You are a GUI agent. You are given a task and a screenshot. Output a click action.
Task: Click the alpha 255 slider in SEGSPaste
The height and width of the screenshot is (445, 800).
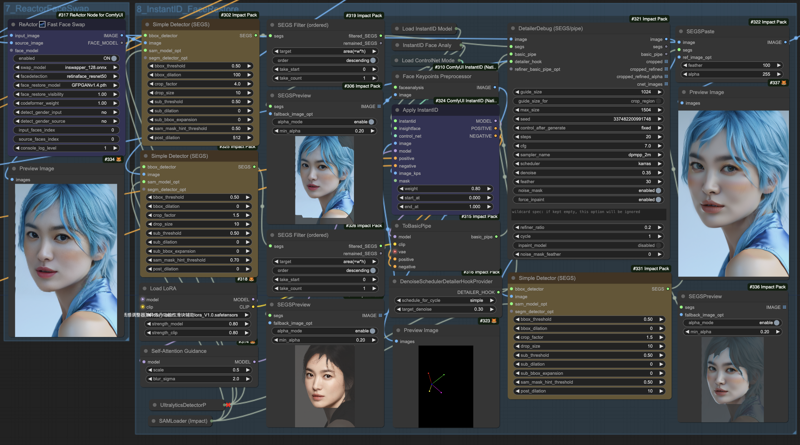click(x=732, y=74)
